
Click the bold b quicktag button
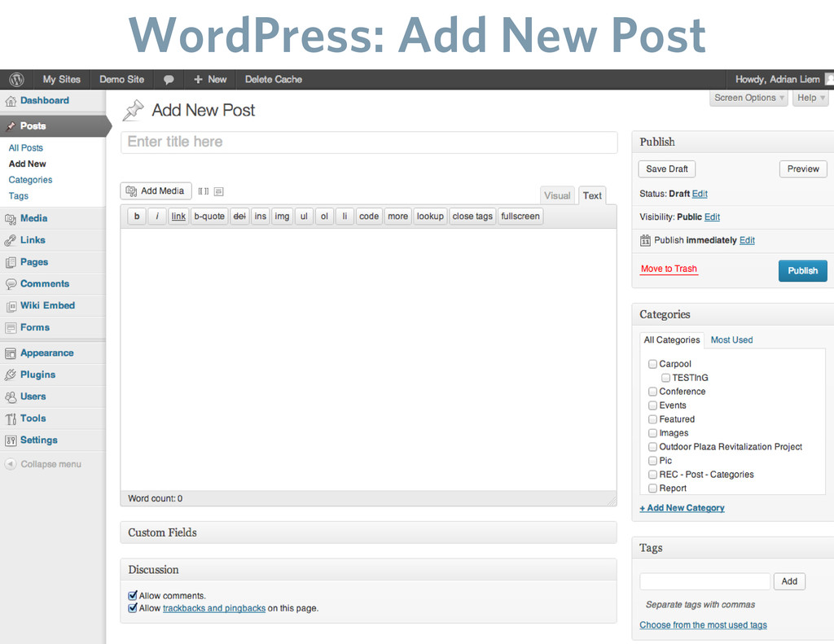137,217
